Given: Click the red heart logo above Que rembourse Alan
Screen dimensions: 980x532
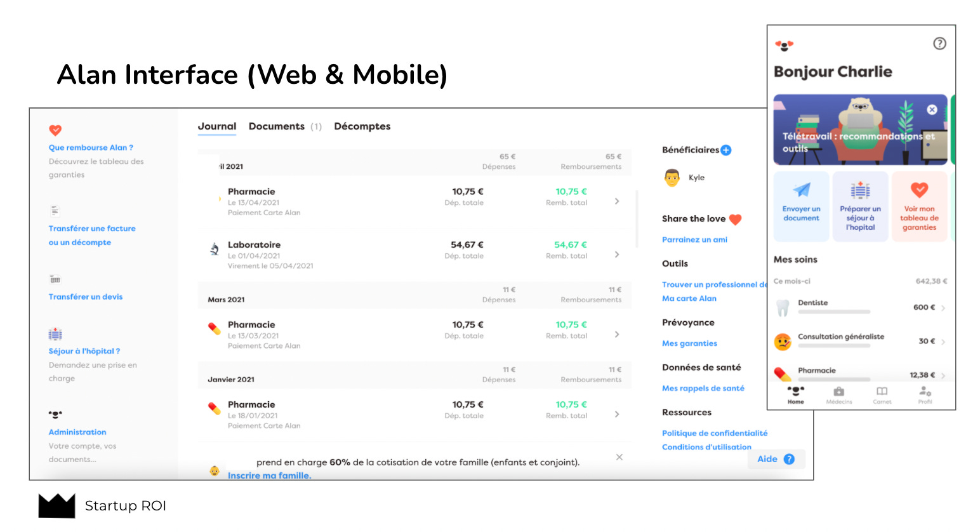Looking at the screenshot, I should 55,130.
